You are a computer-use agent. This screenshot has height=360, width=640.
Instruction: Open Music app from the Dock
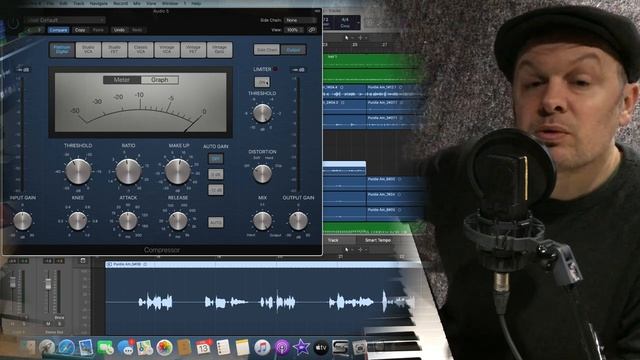click(262, 347)
